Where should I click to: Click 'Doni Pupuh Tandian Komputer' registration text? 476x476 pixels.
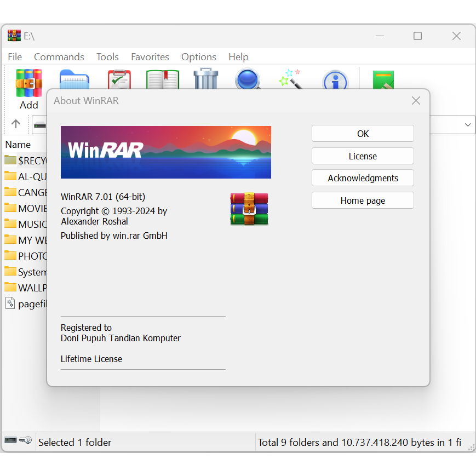coord(121,338)
